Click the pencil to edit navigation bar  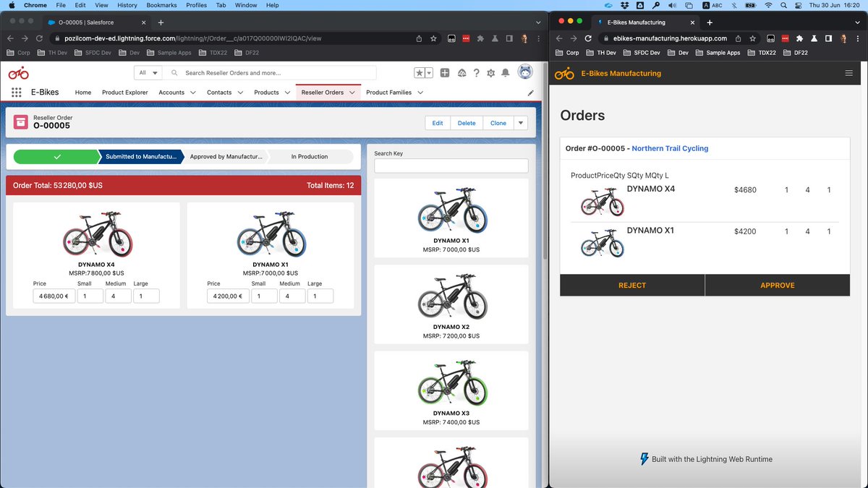[x=530, y=93]
